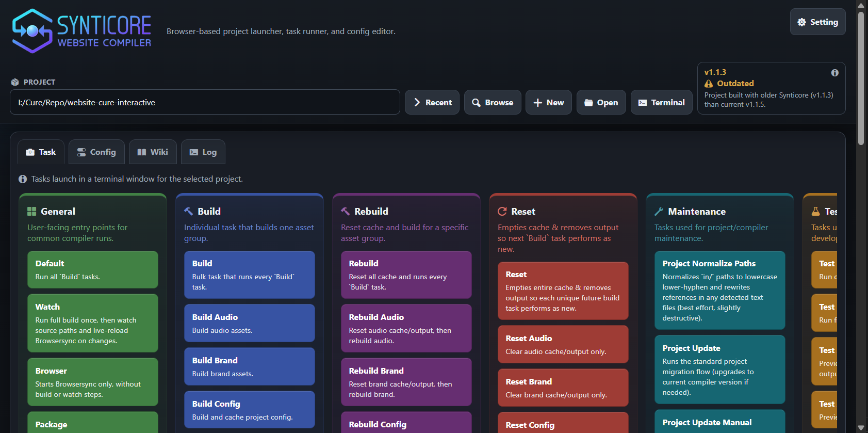Click the project path input field
Screen dimensions: 868x433
(205, 102)
